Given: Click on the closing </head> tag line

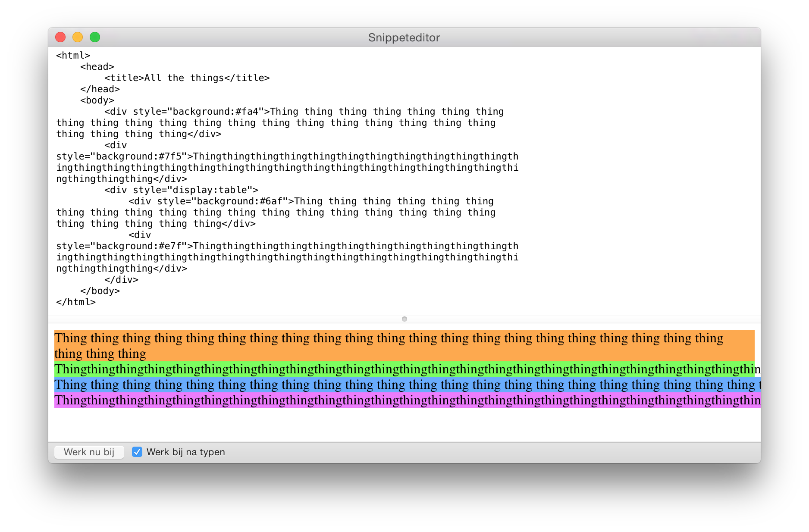Looking at the screenshot, I should tap(100, 89).
